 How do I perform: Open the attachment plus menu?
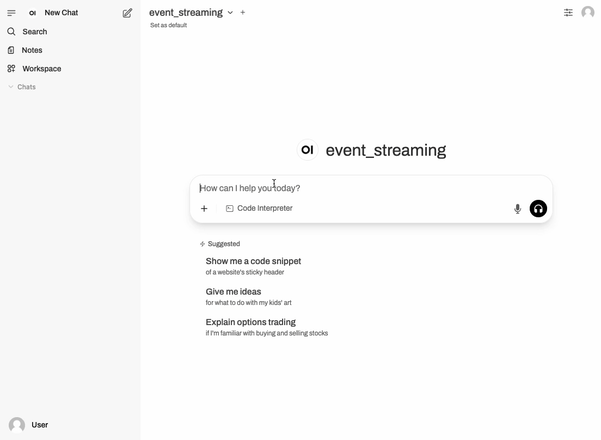[x=204, y=209]
